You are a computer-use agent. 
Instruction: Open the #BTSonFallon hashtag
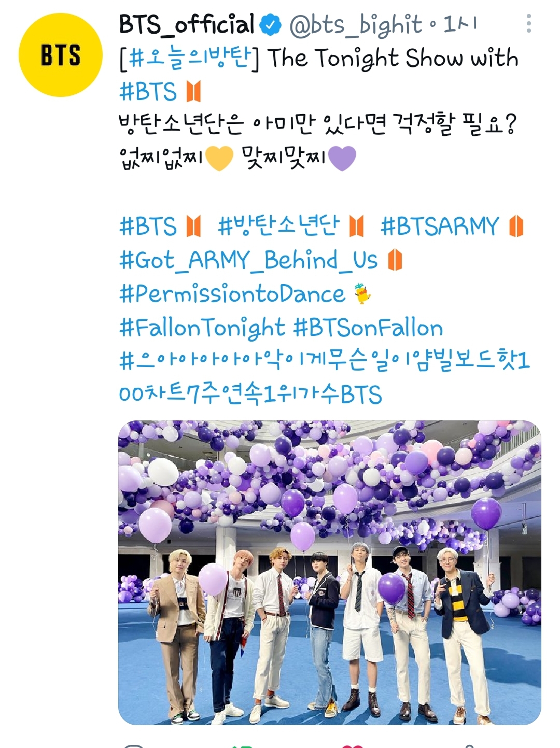[x=368, y=328]
